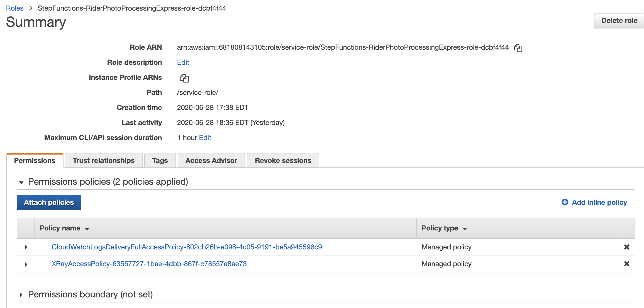
Task: Click Managed policy in the XRayAccessPolicy row
Action: click(447, 264)
